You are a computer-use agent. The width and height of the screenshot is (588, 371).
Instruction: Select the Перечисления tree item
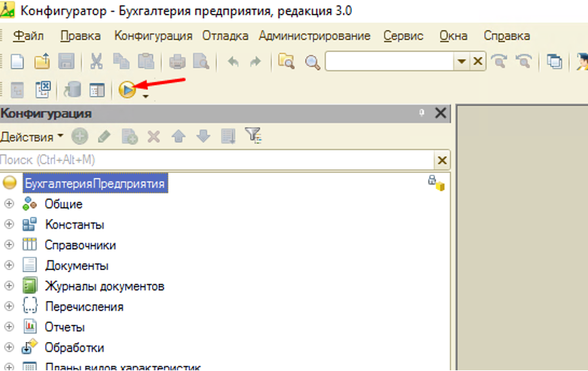tap(84, 307)
